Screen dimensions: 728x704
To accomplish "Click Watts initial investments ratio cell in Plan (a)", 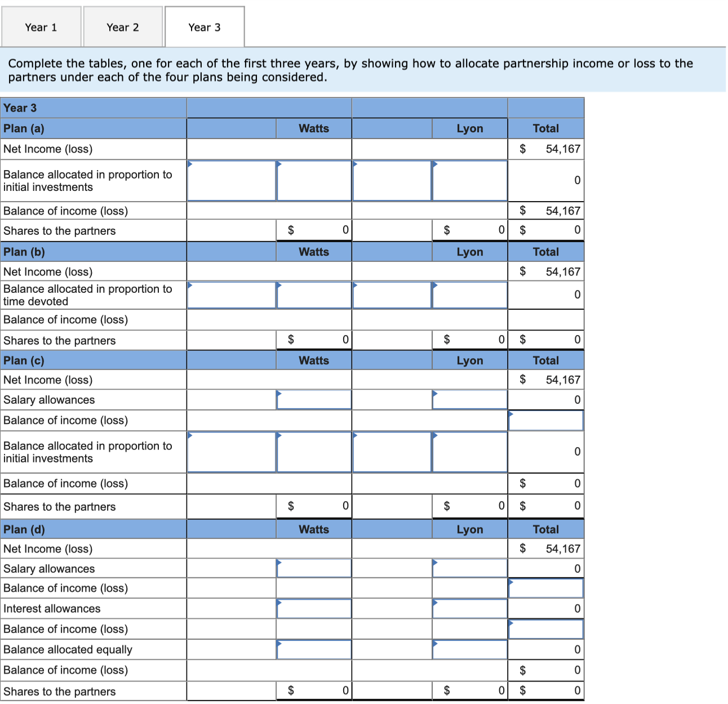I will (231, 180).
